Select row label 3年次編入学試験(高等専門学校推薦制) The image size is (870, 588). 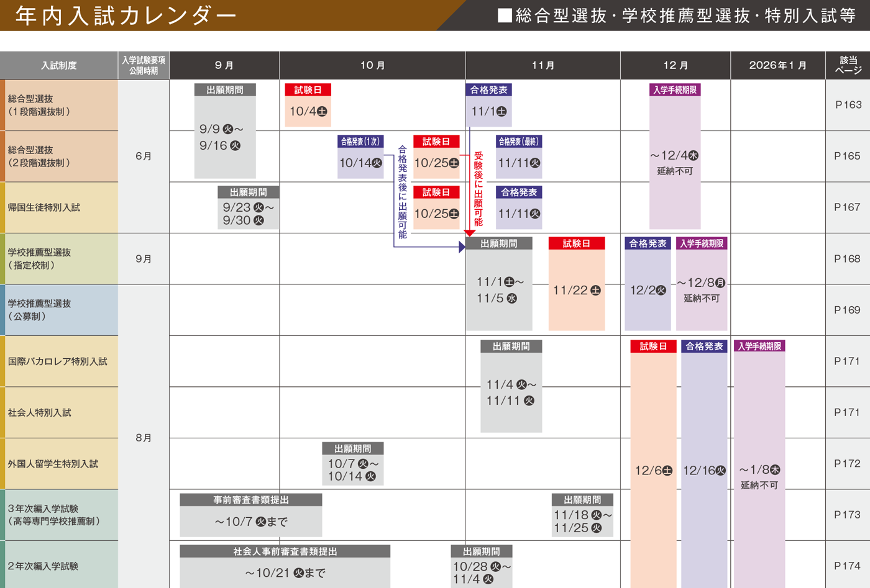[54, 515]
